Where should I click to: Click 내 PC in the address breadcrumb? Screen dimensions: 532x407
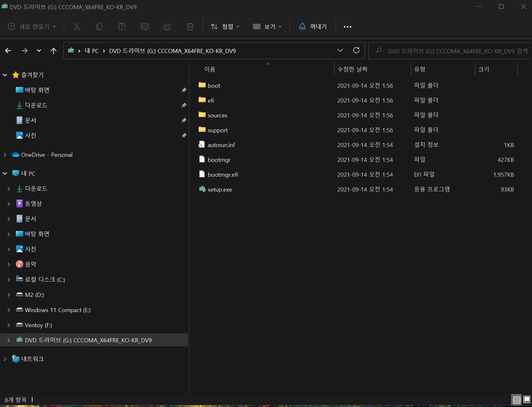pos(91,51)
